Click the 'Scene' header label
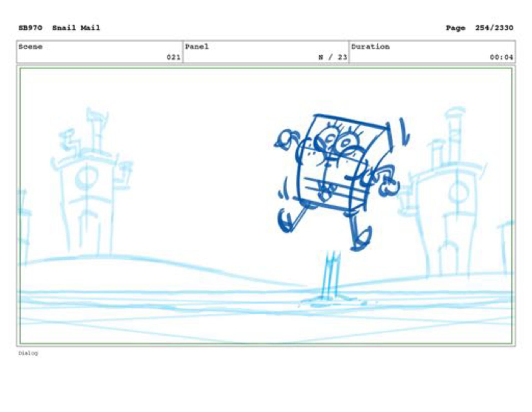The width and height of the screenshot is (532, 412). pos(30,47)
